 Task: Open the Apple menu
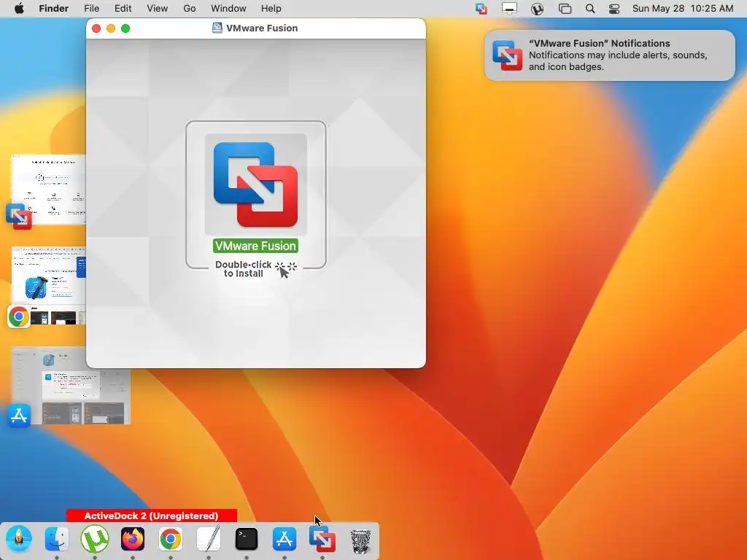coord(19,8)
